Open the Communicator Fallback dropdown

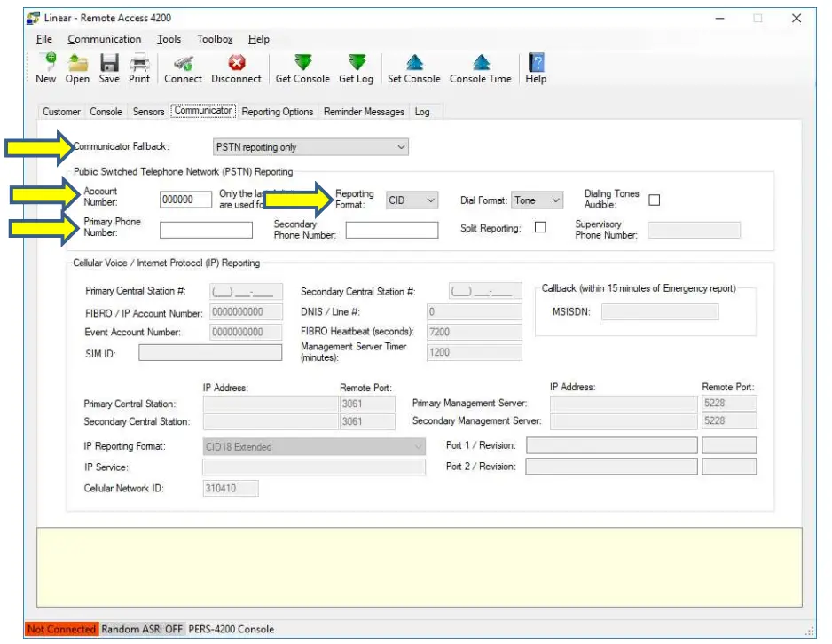pyautogui.click(x=310, y=146)
